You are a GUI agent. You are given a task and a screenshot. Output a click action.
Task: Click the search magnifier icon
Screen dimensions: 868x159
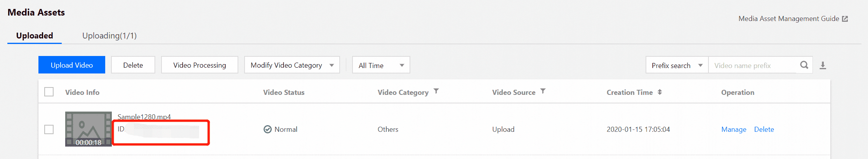pos(804,65)
